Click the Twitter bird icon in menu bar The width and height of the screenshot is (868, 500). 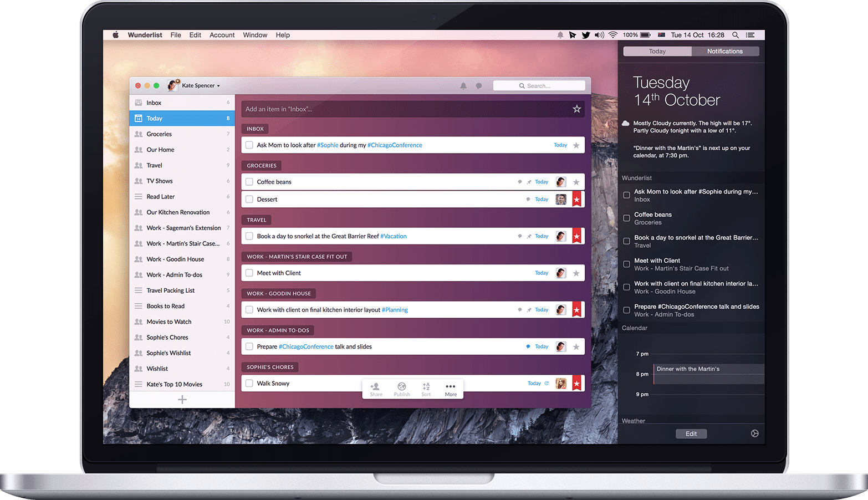[586, 35]
